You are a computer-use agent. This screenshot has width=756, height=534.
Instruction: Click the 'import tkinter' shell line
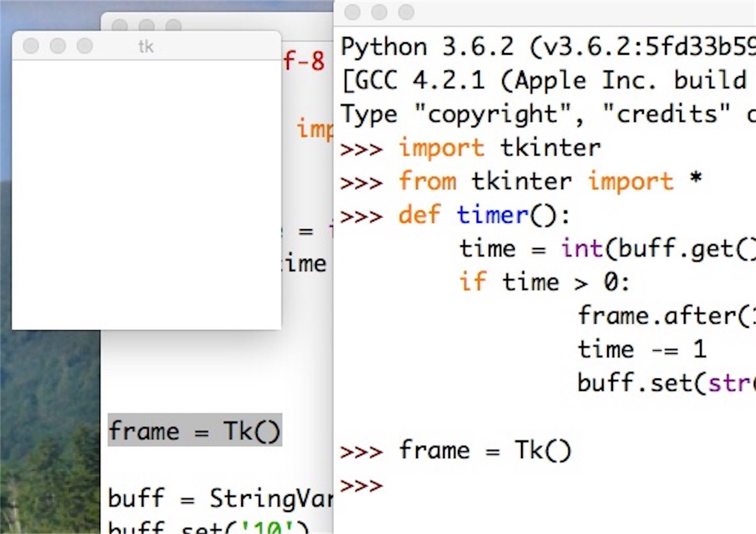point(500,148)
